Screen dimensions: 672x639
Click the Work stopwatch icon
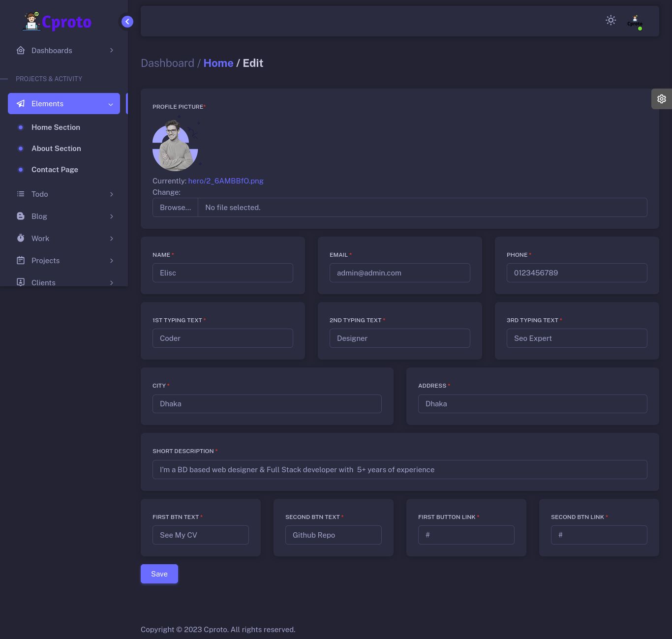pos(21,238)
